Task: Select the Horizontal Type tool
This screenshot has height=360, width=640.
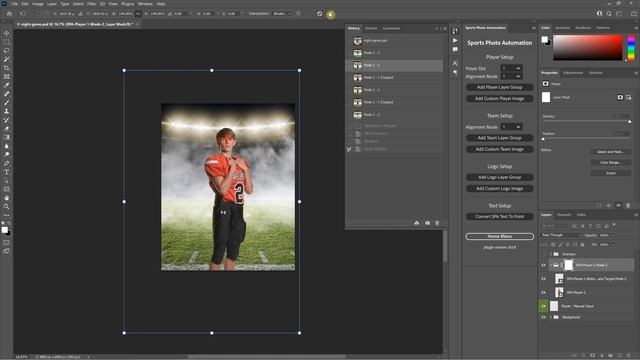Action: (7, 172)
